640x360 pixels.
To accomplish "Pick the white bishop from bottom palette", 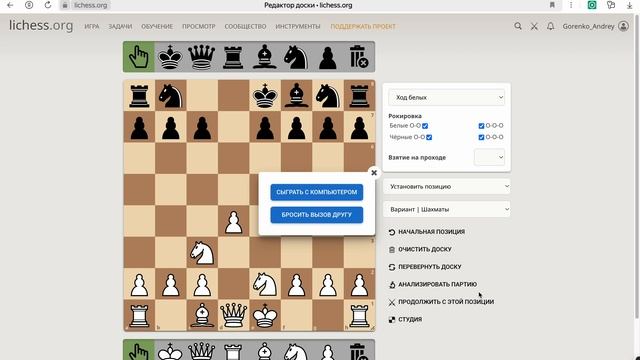I will (x=264, y=351).
